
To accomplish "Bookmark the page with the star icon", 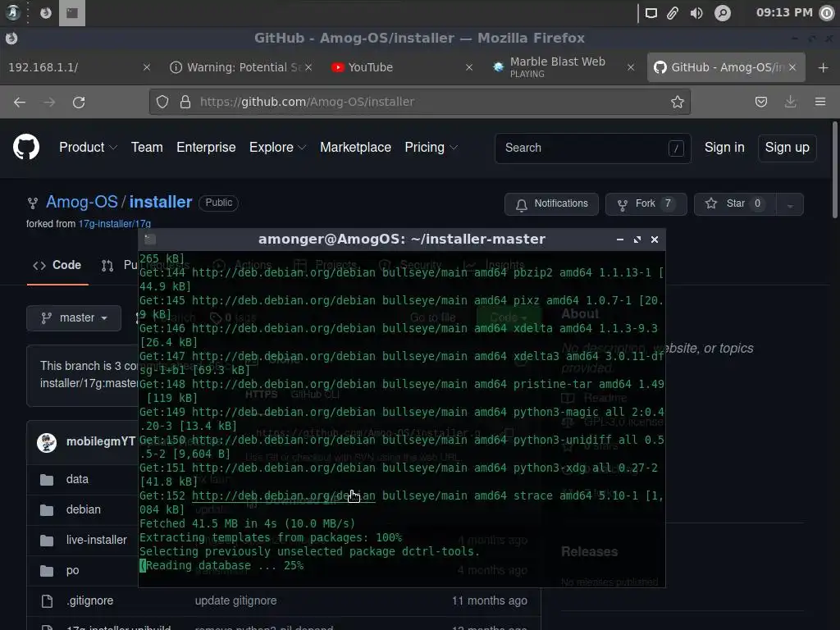I will point(677,102).
